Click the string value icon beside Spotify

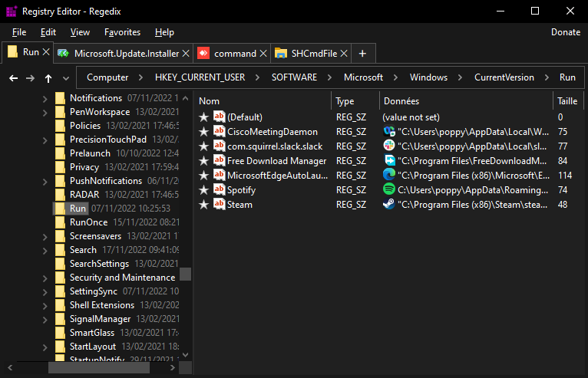click(219, 189)
